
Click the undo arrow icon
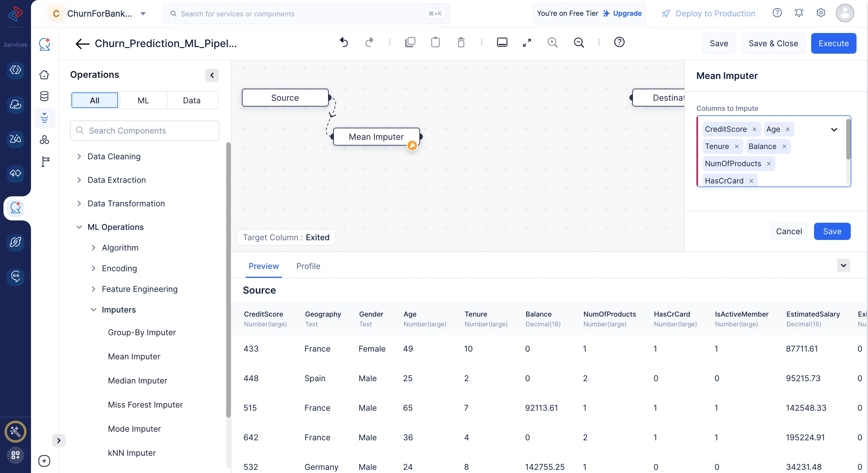(343, 42)
